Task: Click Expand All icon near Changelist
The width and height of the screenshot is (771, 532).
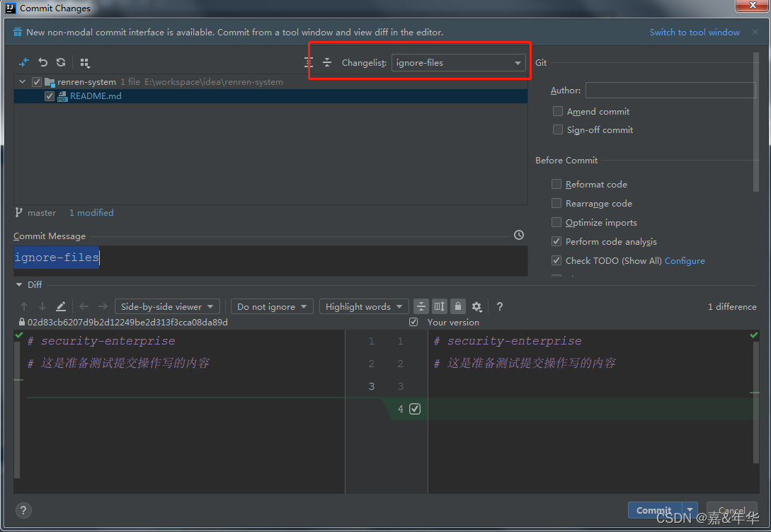Action: click(x=308, y=62)
